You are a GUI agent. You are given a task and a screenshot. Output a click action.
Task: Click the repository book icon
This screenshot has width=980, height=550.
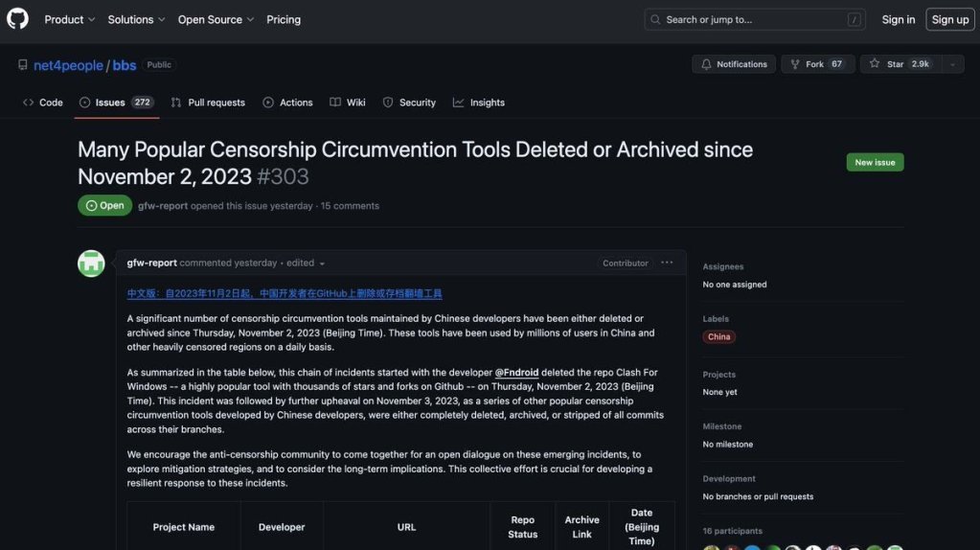click(23, 65)
